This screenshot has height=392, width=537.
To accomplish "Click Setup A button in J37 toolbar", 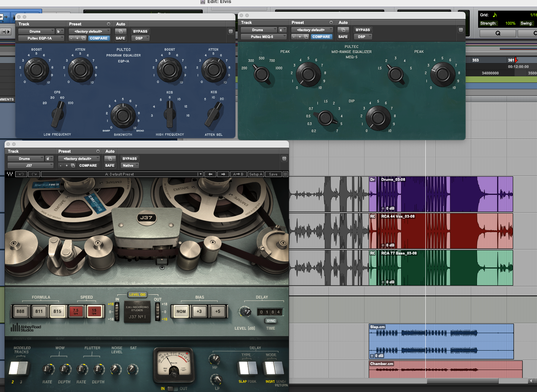I will [x=256, y=174].
